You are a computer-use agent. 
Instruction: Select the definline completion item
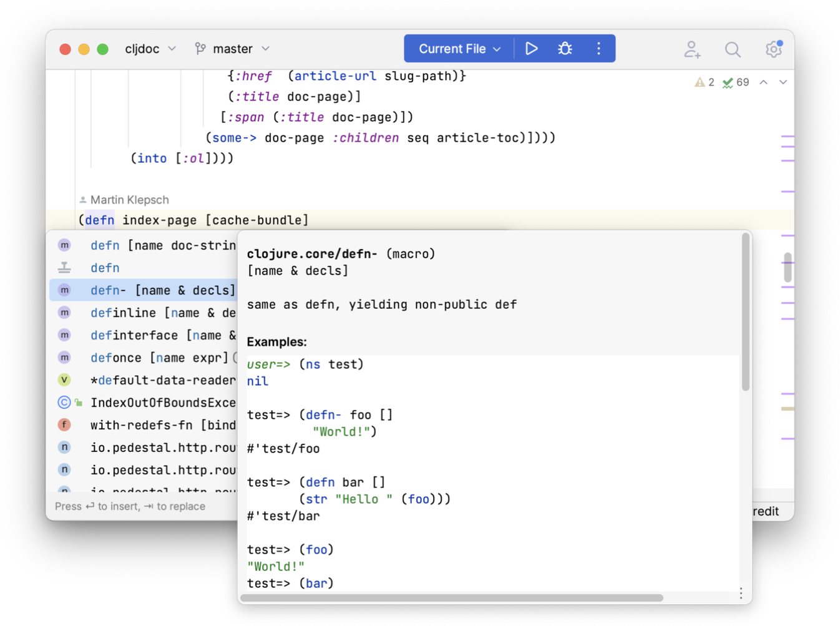pyautogui.click(x=144, y=313)
